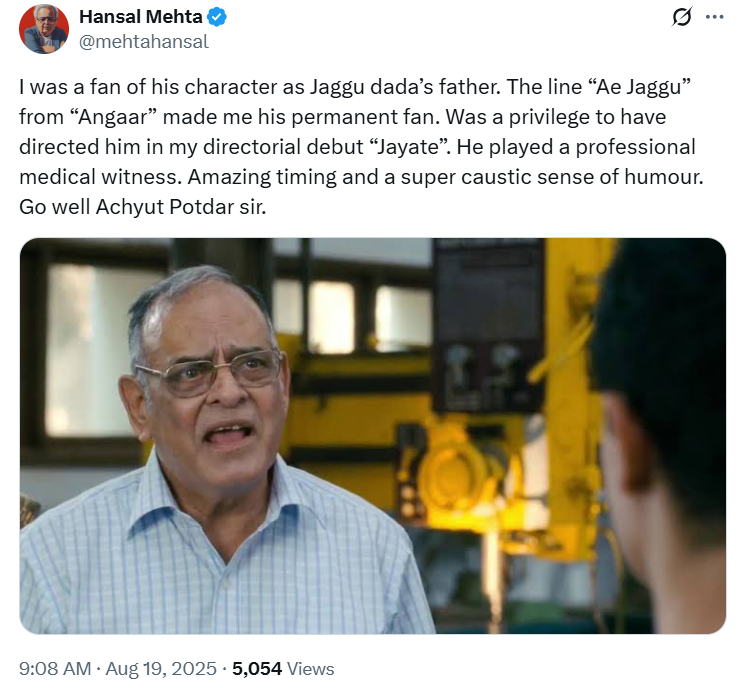The image size is (742, 688).
Task: Click the man's eyeglasses in the photo
Action: (x=211, y=374)
